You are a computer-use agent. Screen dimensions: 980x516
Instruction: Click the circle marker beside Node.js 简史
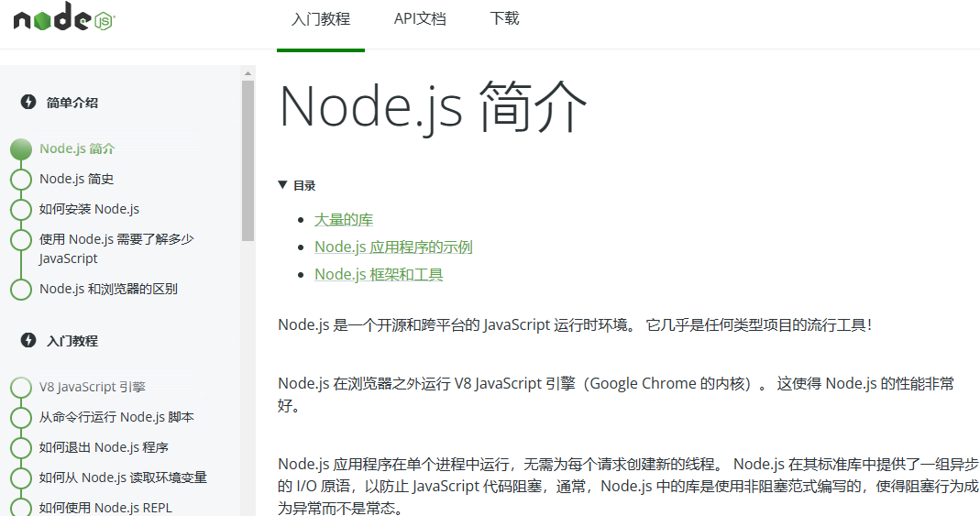pyautogui.click(x=21, y=180)
